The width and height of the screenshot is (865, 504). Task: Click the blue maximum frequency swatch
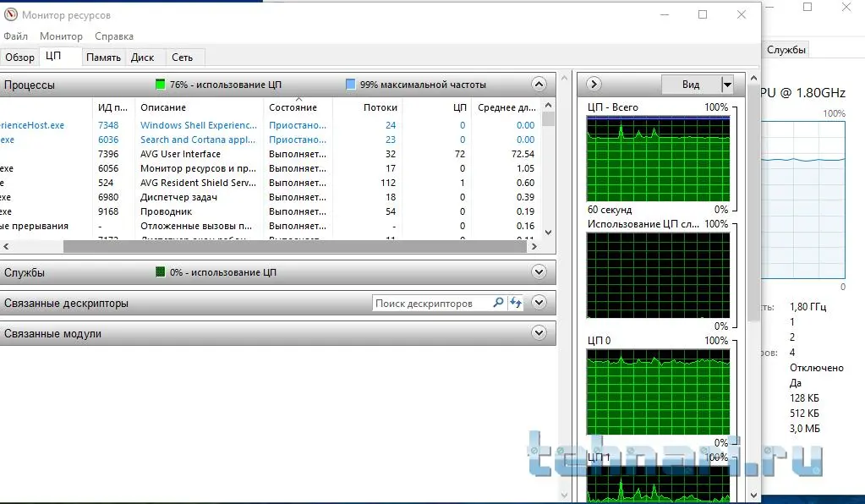(x=350, y=85)
